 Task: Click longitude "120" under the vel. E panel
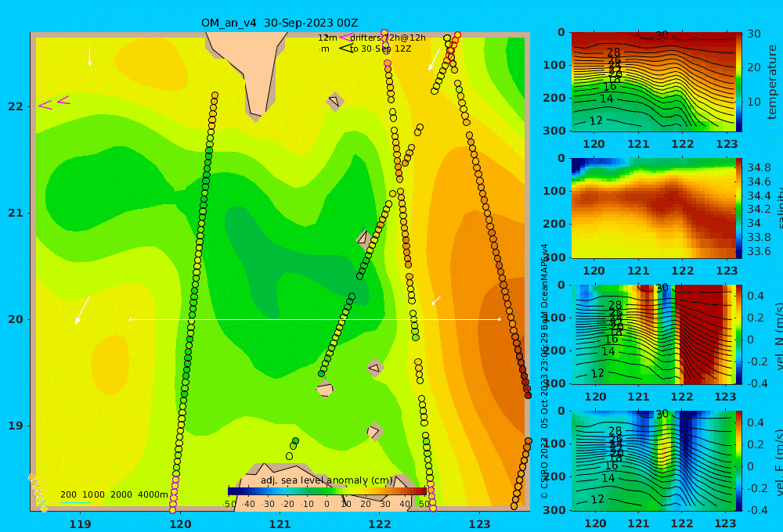tap(595, 523)
